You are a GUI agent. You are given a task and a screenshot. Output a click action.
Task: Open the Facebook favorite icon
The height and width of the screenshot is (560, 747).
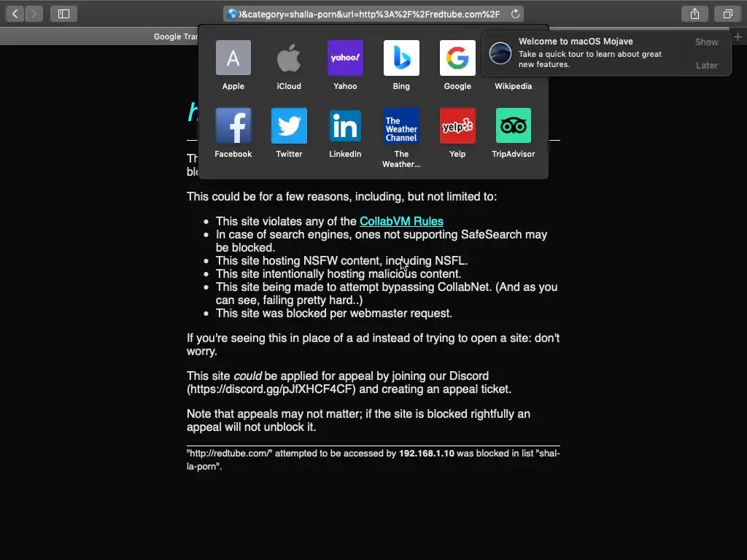(233, 125)
